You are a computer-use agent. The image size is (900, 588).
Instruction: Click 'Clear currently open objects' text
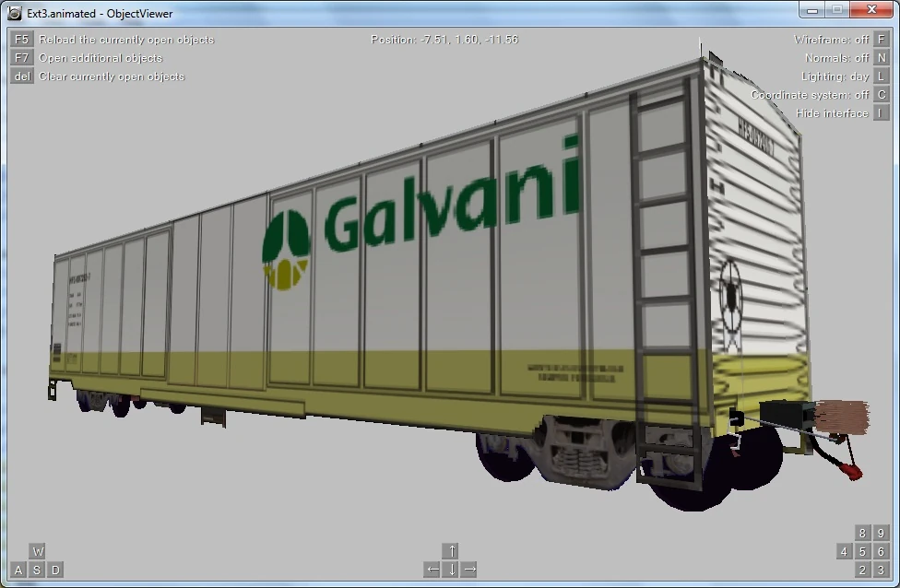[112, 76]
